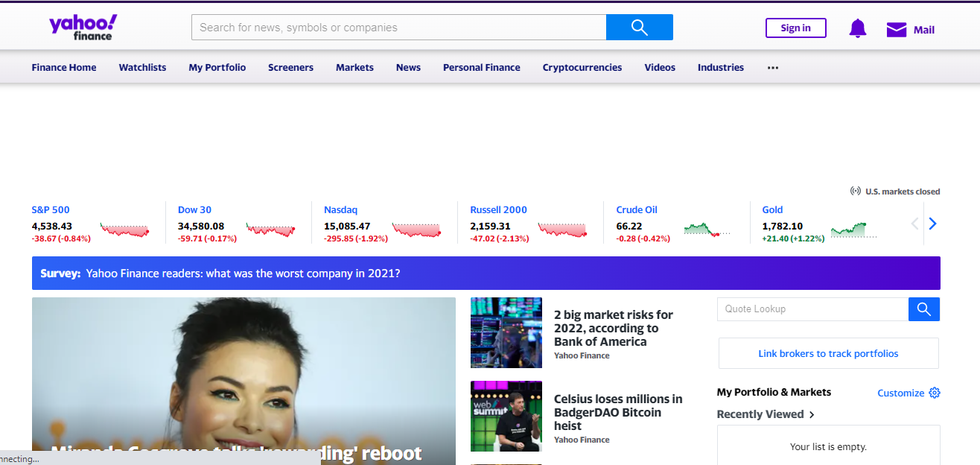
Task: Open Videos section
Action: click(660, 67)
